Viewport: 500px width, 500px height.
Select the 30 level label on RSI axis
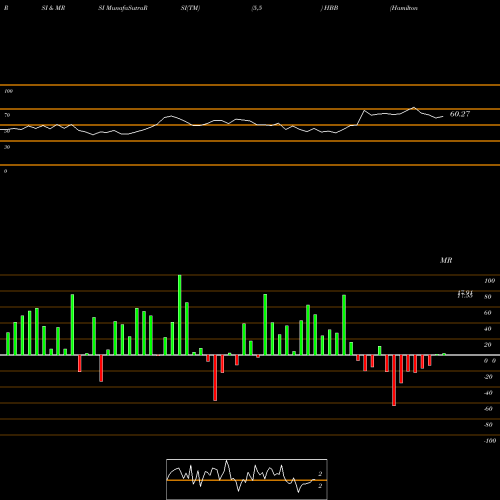coord(7,147)
